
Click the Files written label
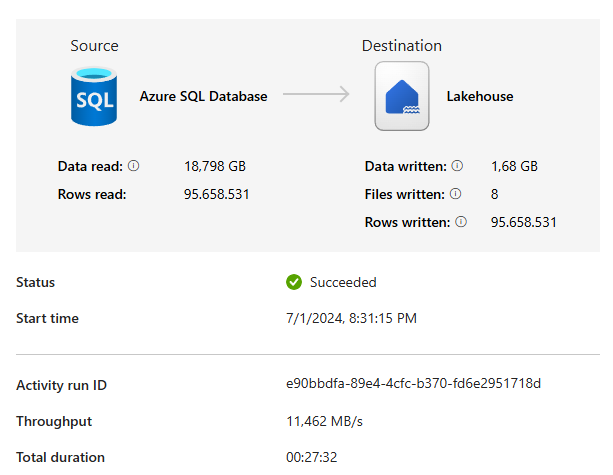coord(405,194)
